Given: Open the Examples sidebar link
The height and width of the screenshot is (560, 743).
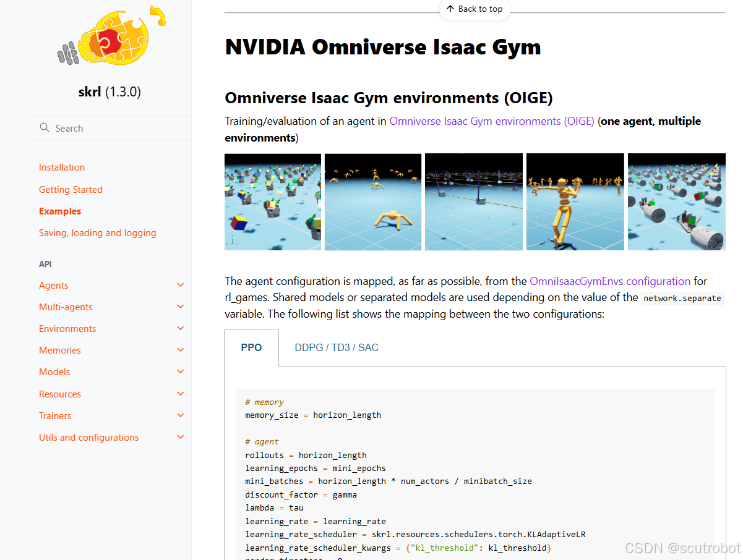Looking at the screenshot, I should 60,211.
